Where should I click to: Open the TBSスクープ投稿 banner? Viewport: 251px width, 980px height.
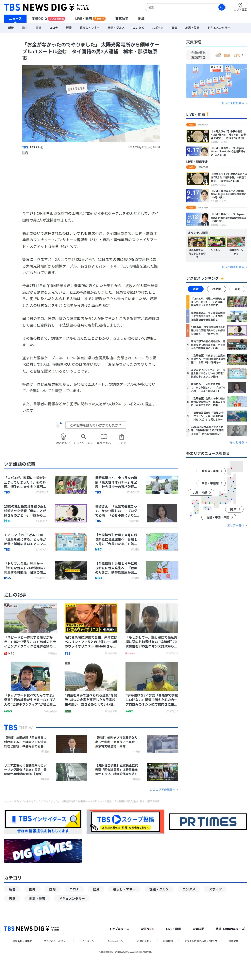pos(125,822)
